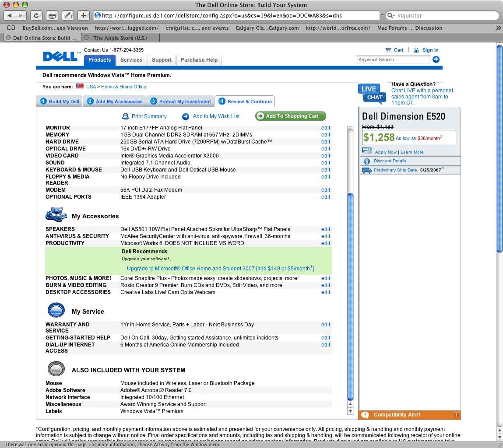The image size is (503, 448).
Task: Close the Dell Online Store browser tab
Action: click(8, 38)
